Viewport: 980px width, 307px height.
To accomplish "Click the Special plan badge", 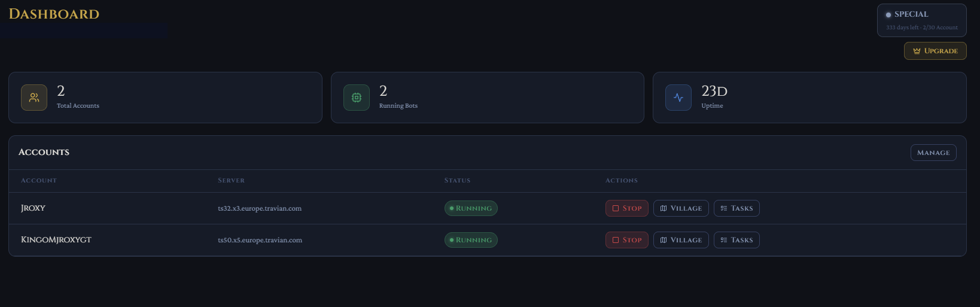I will (922, 20).
